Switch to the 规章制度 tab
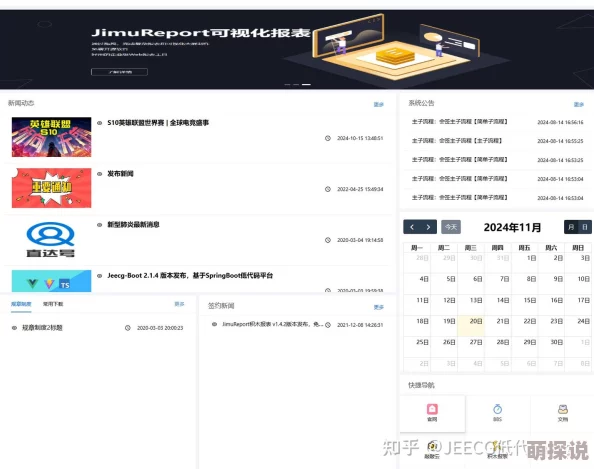The width and height of the screenshot is (594, 469). 21,304
